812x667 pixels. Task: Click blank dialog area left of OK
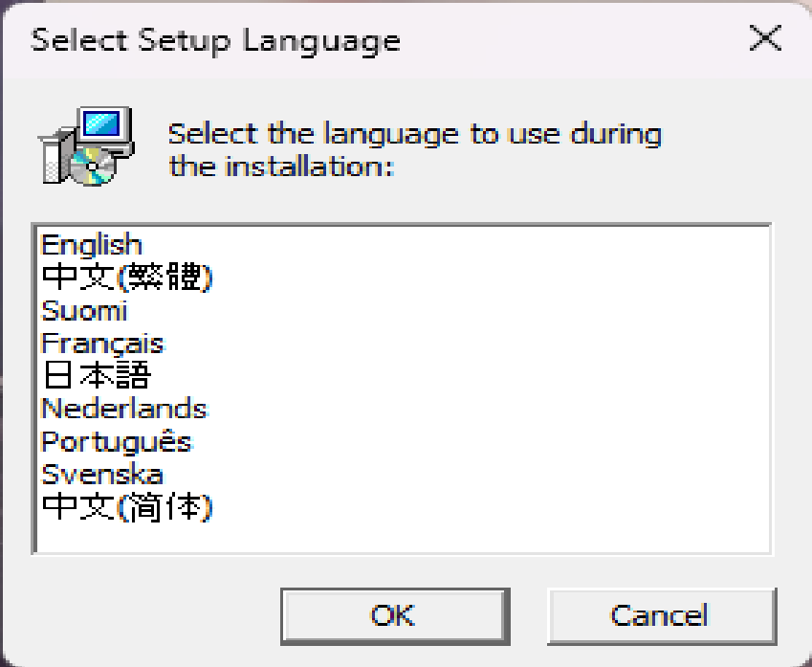coord(143,614)
